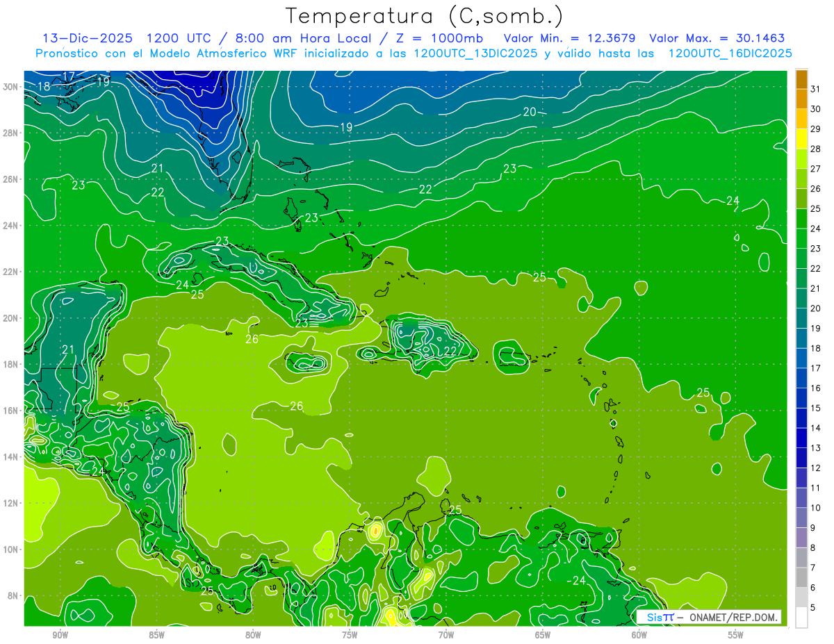Click the 55W longitude axis label

coord(736,635)
